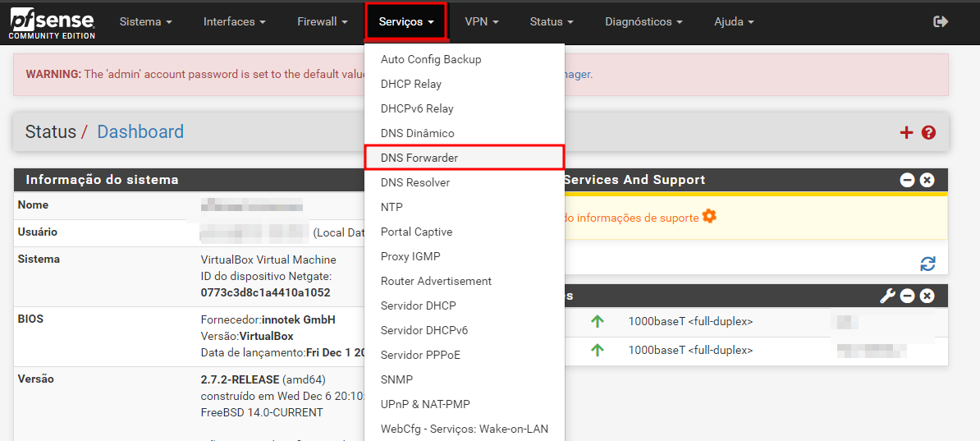
Task: Click the first interface's green up arrow
Action: pyautogui.click(x=597, y=322)
